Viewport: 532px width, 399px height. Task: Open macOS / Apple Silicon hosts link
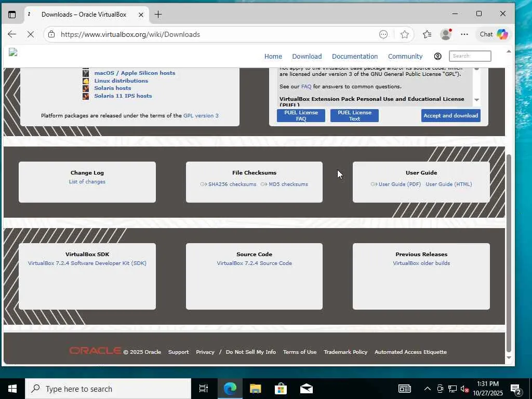point(135,73)
